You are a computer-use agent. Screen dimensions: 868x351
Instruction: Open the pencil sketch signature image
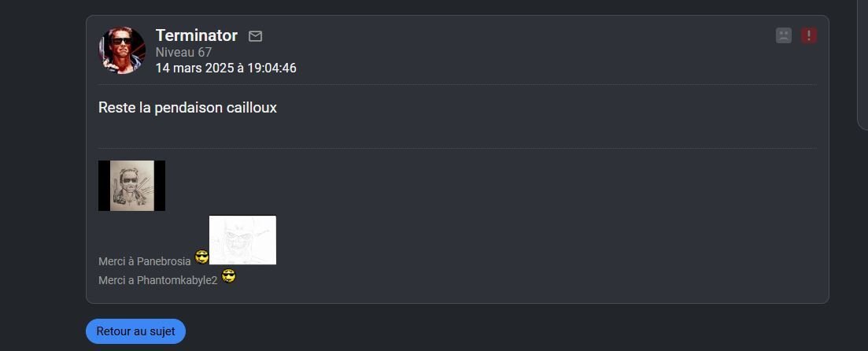131,186
